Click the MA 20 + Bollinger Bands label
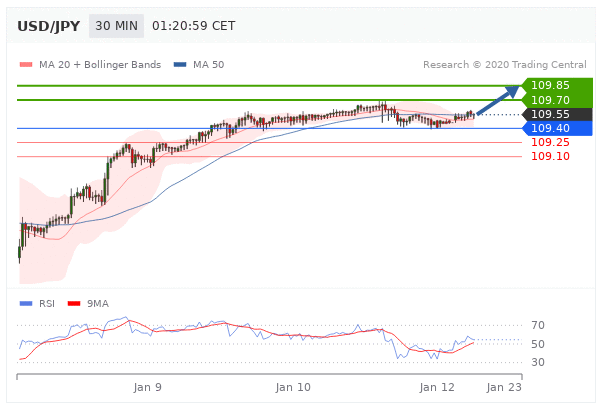This screenshot has width=599, height=409. 100,65
